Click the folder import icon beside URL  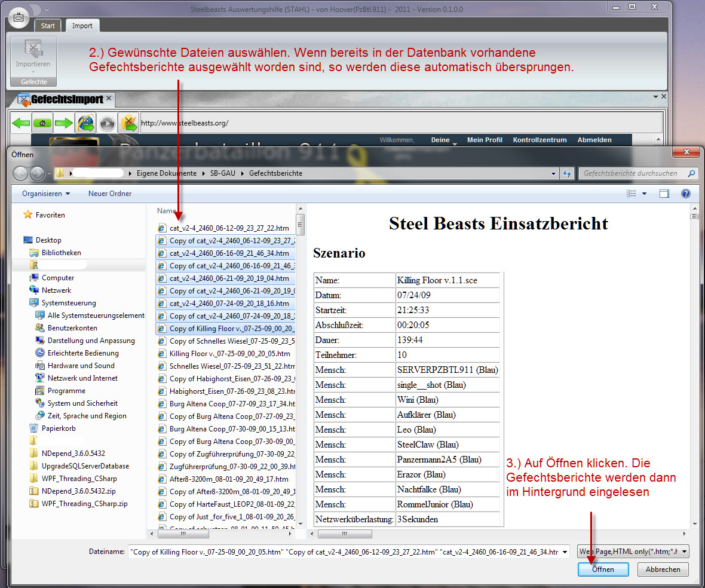[x=128, y=123]
